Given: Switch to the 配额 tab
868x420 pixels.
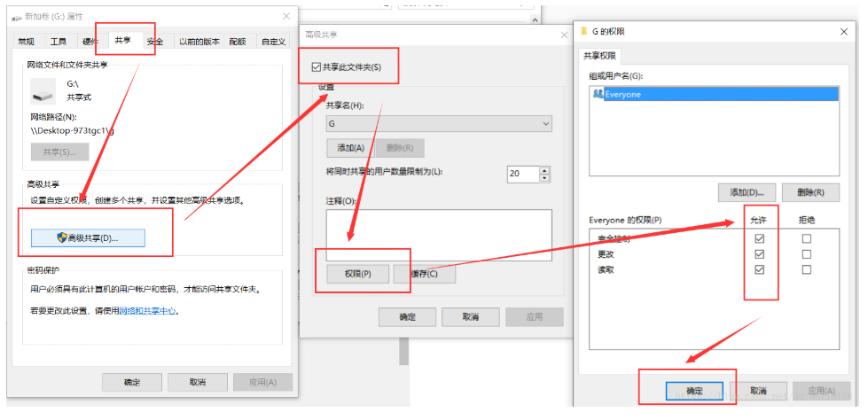Looking at the screenshot, I should coord(238,42).
